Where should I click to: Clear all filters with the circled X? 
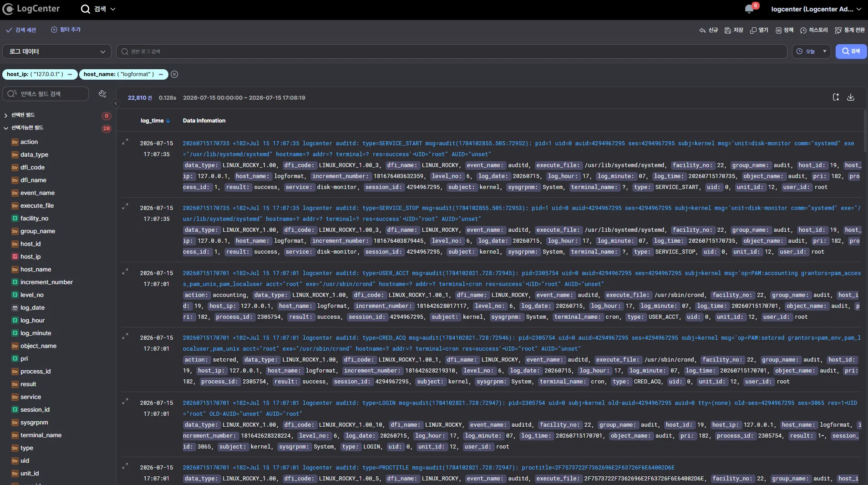pyautogui.click(x=174, y=74)
